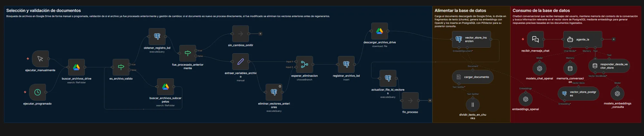Click the fin_proceso no-op node
The image size is (644, 136).
click(410, 101)
